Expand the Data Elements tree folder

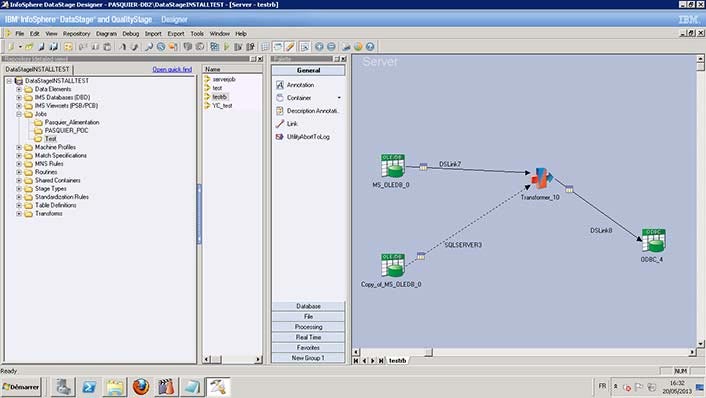(19, 89)
